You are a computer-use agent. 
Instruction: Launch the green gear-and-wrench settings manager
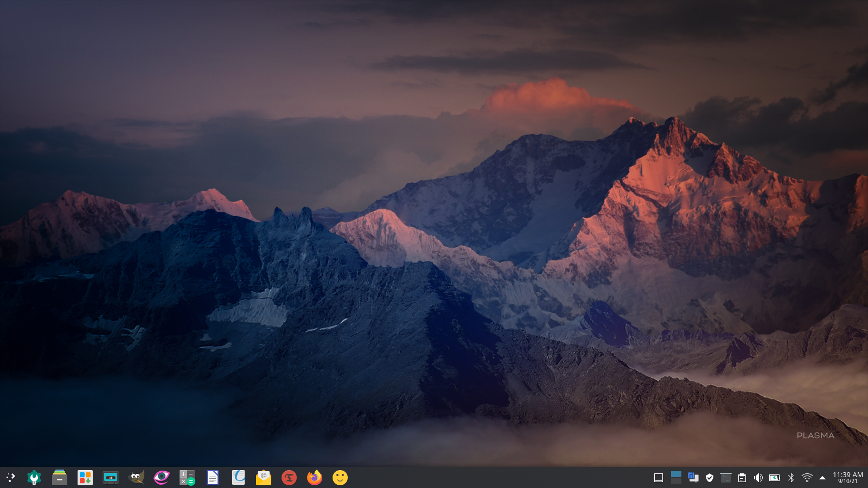pos(34,478)
